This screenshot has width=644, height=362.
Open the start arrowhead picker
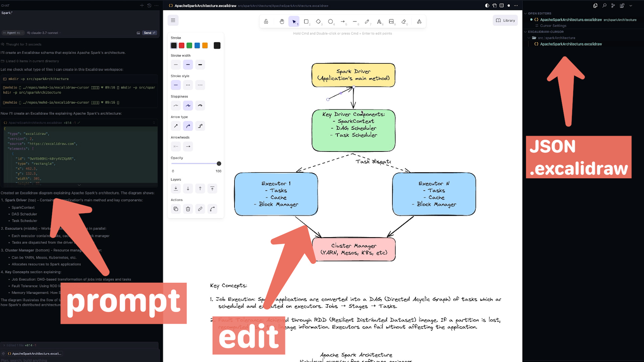176,146
